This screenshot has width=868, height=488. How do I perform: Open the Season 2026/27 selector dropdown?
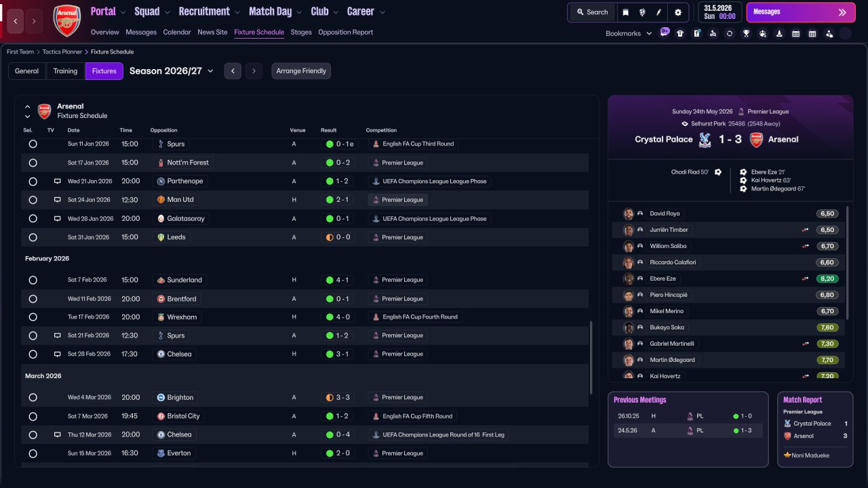172,71
